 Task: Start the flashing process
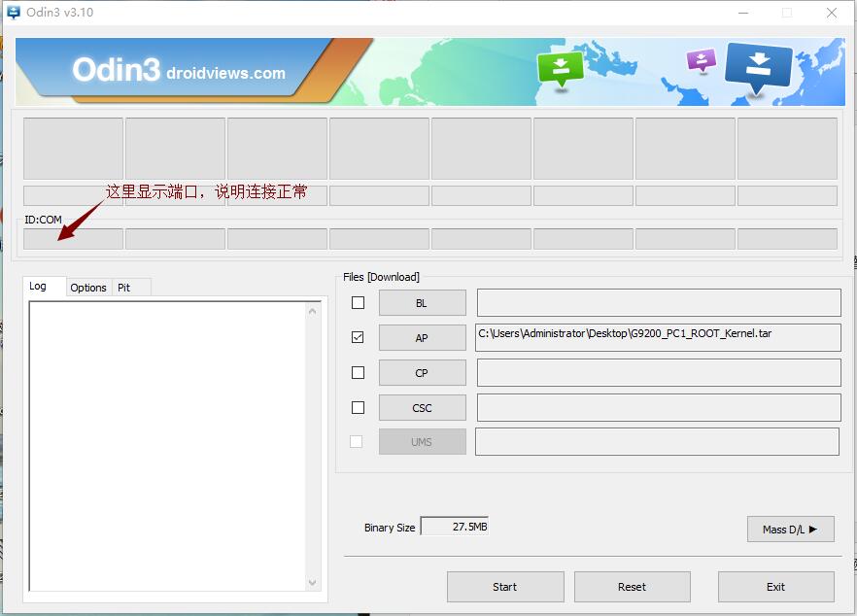tap(505, 587)
